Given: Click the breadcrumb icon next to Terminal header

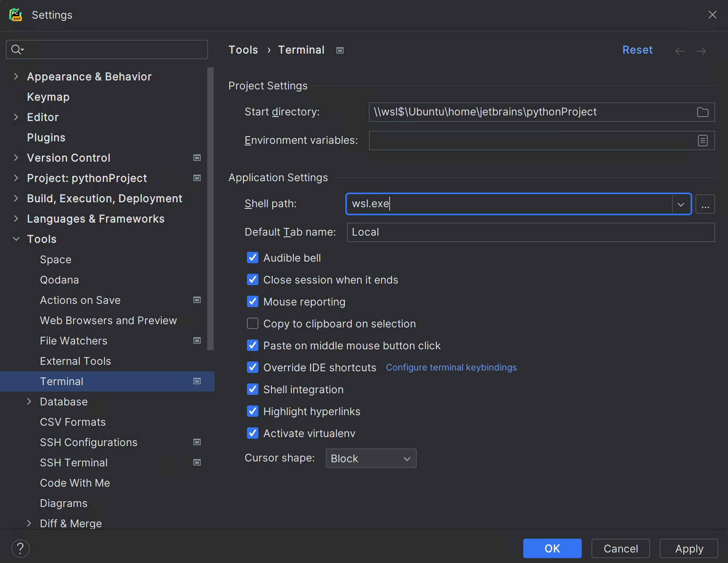Looking at the screenshot, I should [340, 50].
